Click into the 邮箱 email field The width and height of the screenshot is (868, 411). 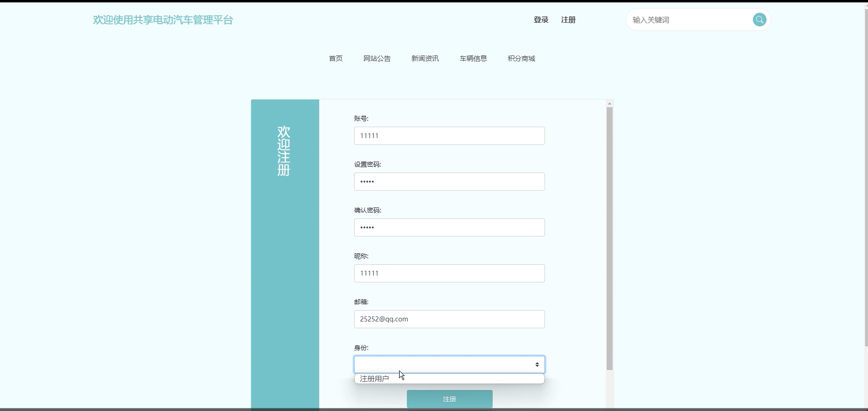449,319
